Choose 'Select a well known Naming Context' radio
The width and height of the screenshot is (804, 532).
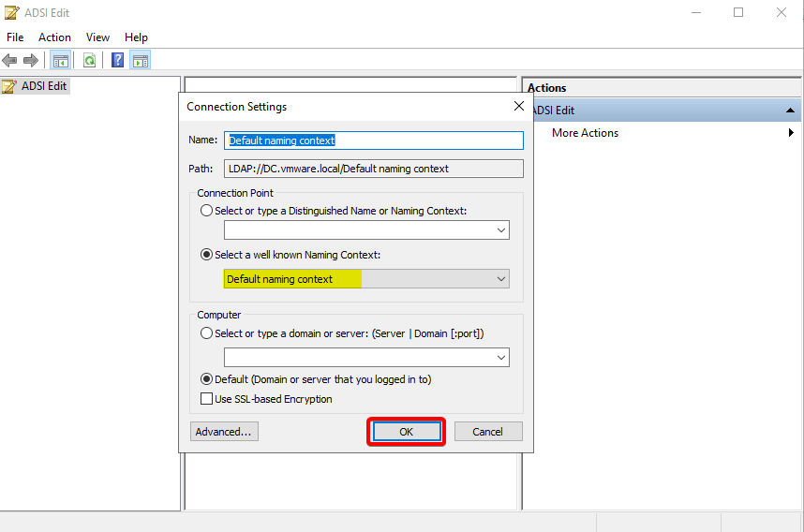tap(207, 255)
